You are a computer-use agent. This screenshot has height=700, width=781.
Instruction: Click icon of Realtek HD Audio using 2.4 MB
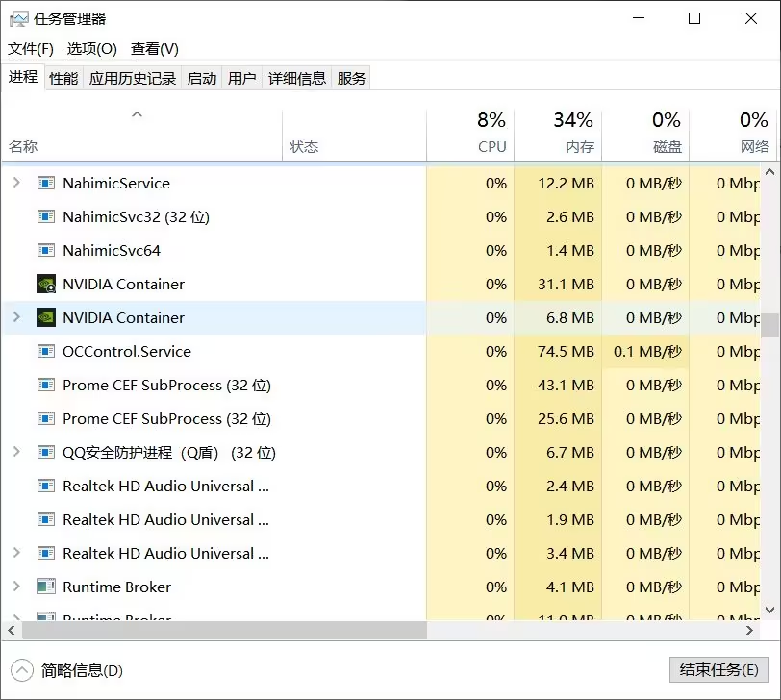(x=46, y=486)
